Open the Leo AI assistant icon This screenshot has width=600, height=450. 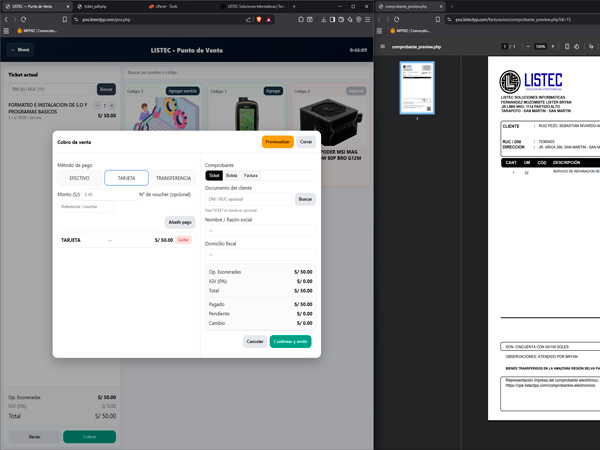350,19
